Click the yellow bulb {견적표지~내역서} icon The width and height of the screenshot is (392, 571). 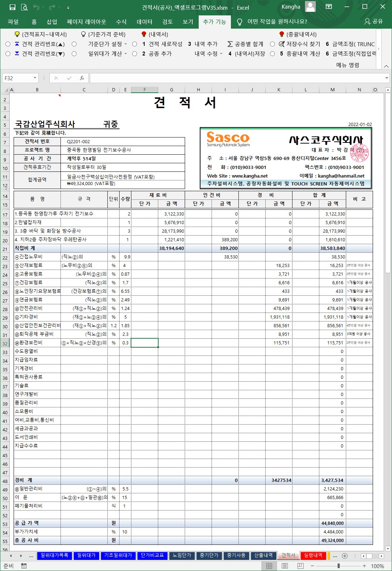point(17,34)
